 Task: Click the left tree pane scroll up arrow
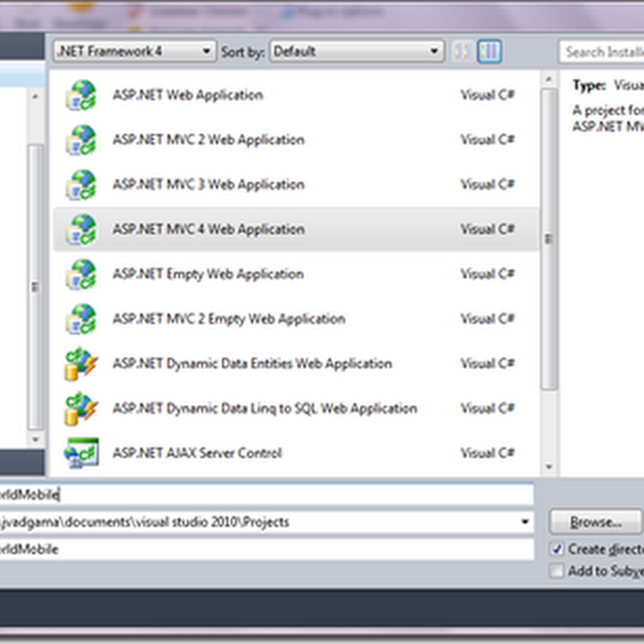click(35, 97)
